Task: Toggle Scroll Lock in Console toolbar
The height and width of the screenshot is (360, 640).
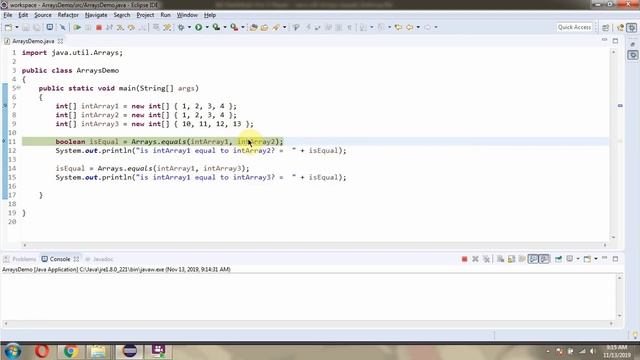Action: (x=511, y=259)
